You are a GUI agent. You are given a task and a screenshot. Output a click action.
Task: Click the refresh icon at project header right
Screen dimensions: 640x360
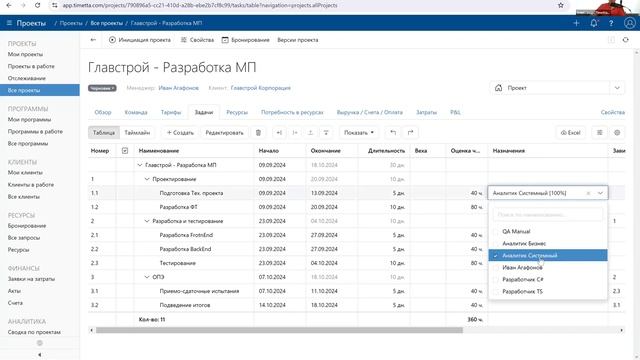click(625, 40)
